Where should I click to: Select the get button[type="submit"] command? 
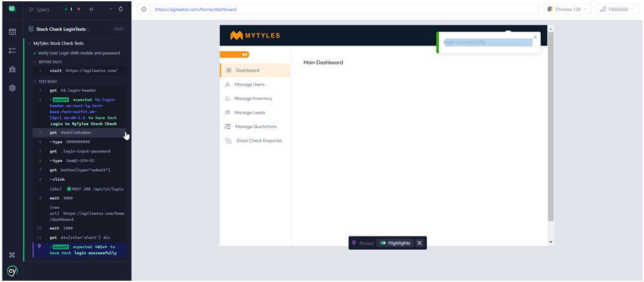[x=80, y=170]
